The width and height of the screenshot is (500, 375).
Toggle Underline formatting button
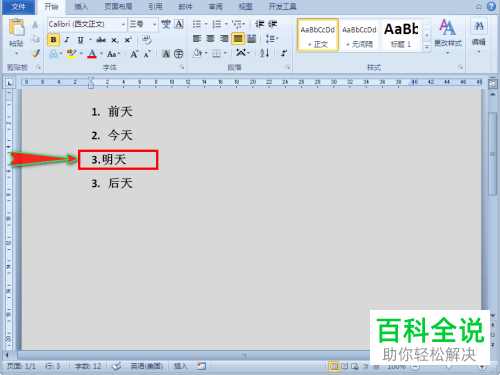(80, 40)
